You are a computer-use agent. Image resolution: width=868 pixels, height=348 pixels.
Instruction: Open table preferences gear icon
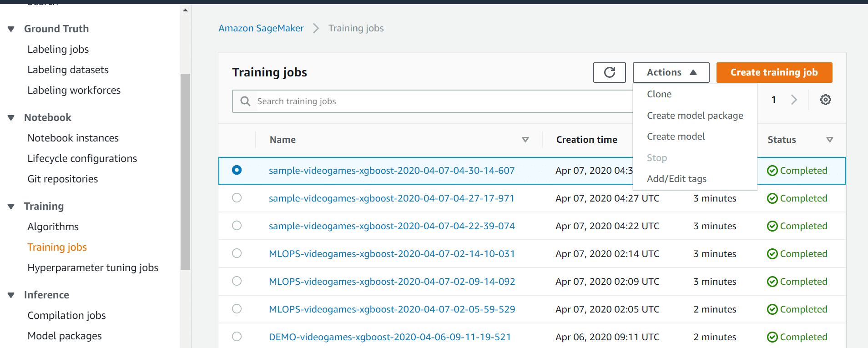[x=825, y=100]
